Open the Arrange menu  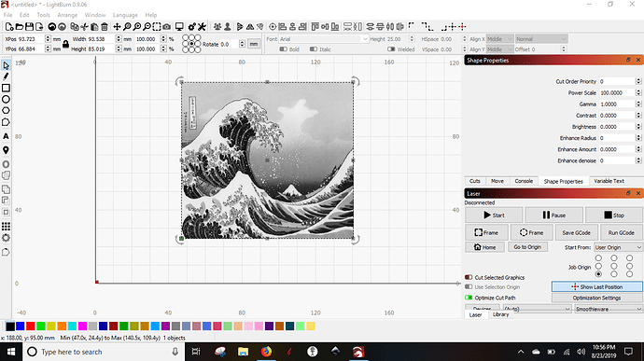[67, 15]
